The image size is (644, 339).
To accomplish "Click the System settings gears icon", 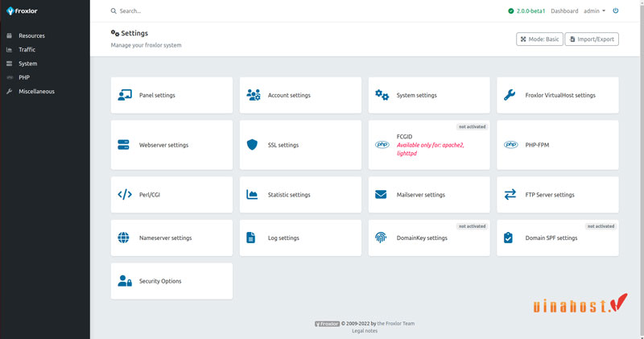I will pos(382,95).
